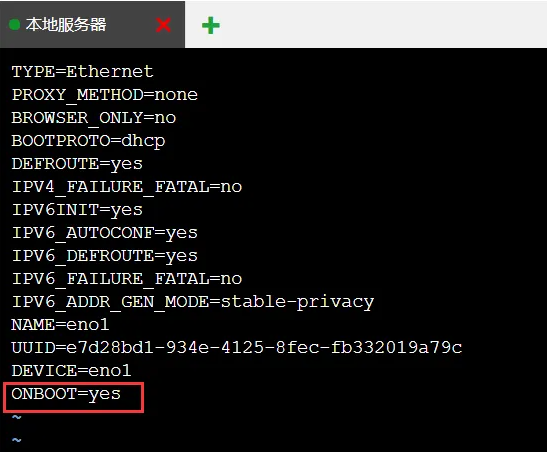Click the BROWSER_ONLY=no line
This screenshot has height=452, width=547.
(x=93, y=118)
